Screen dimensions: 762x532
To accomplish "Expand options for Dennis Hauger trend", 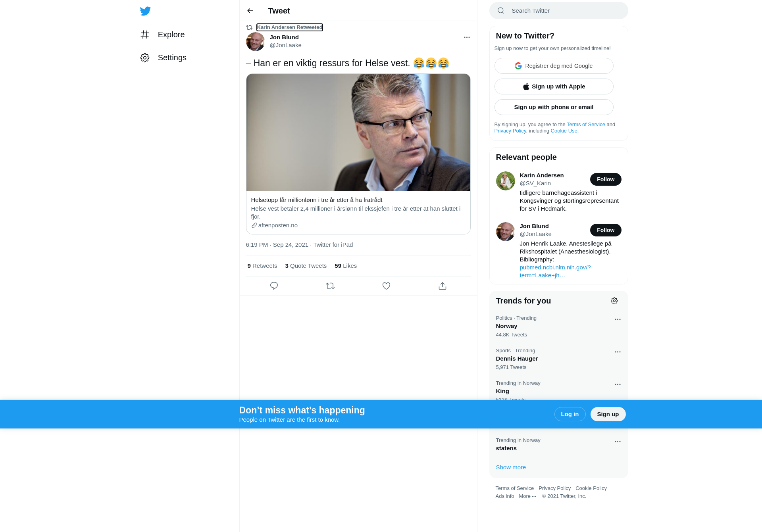I will click(x=618, y=352).
